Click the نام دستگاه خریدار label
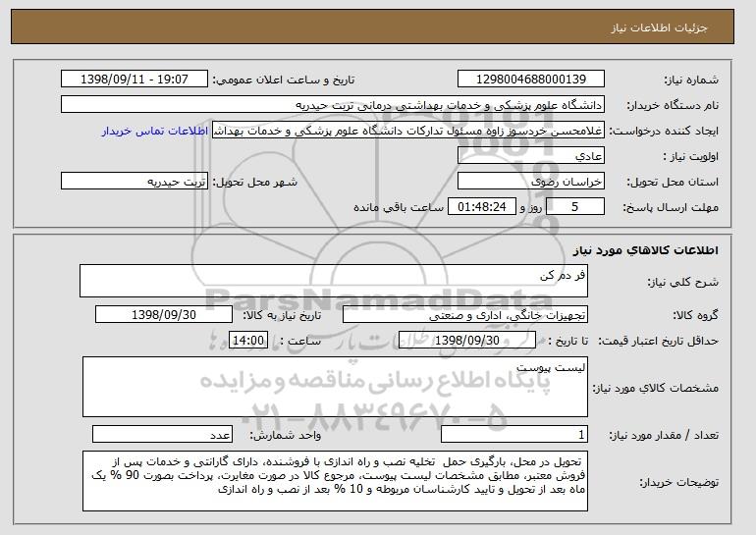Screen dimensions: 756x535 pyautogui.click(x=673, y=105)
